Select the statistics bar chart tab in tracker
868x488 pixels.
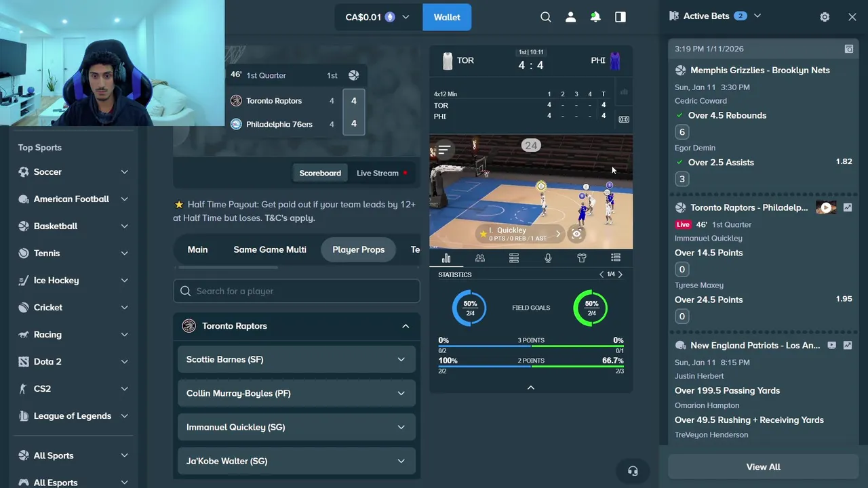[446, 258]
